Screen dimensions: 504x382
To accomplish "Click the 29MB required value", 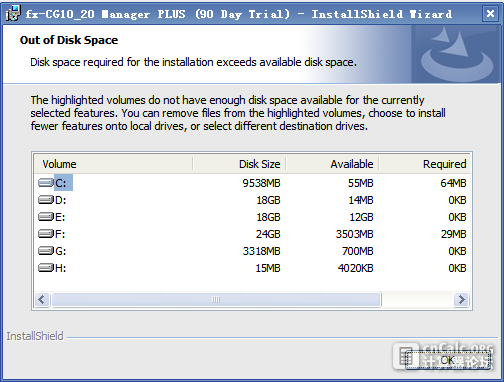I will (x=453, y=234).
